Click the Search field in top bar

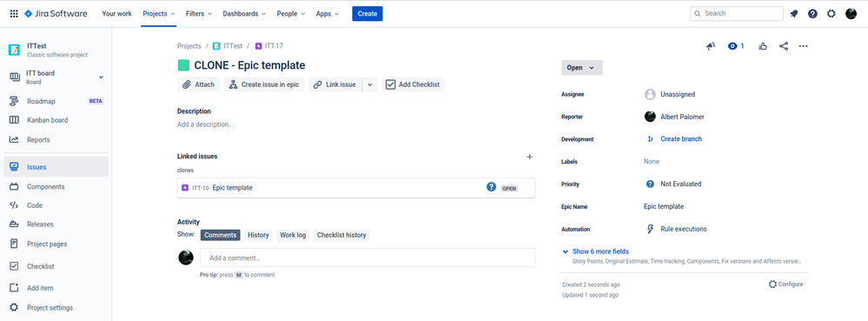point(736,13)
